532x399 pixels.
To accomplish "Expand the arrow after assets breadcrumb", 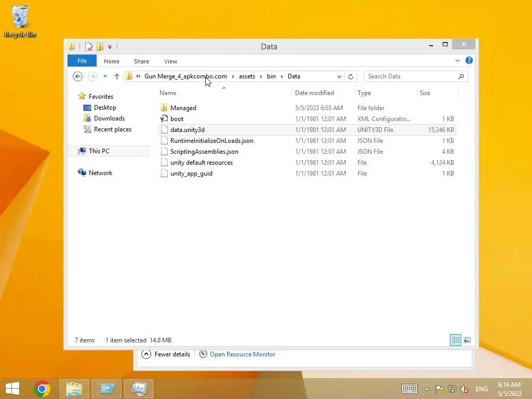I will [261, 76].
